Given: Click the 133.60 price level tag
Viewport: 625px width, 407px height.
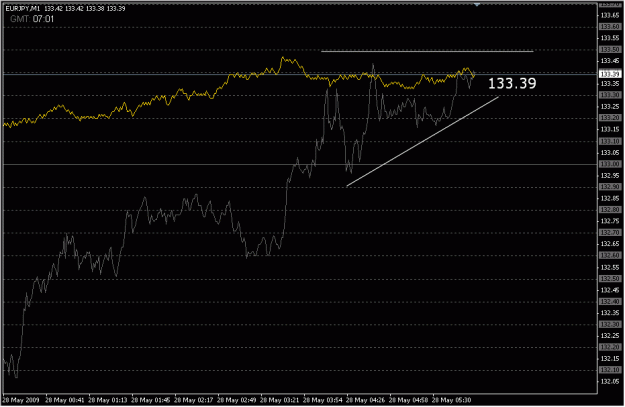Looking at the screenshot, I should point(610,27).
